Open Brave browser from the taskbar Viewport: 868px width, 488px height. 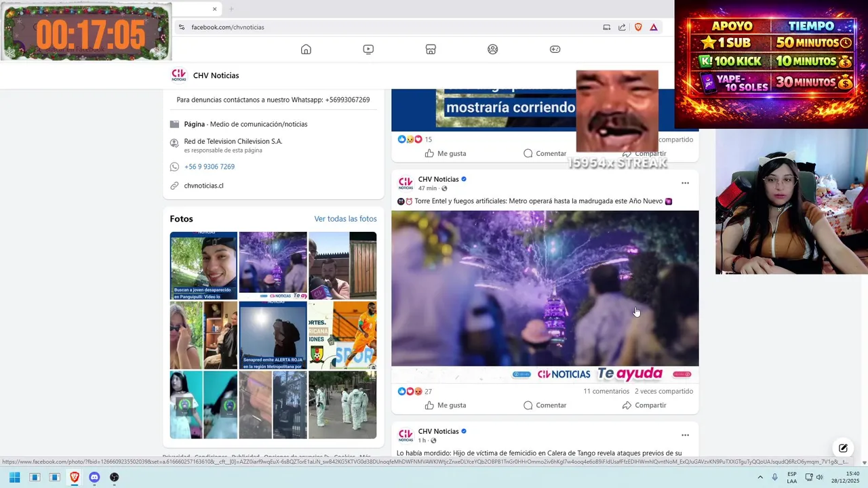pyautogui.click(x=75, y=477)
